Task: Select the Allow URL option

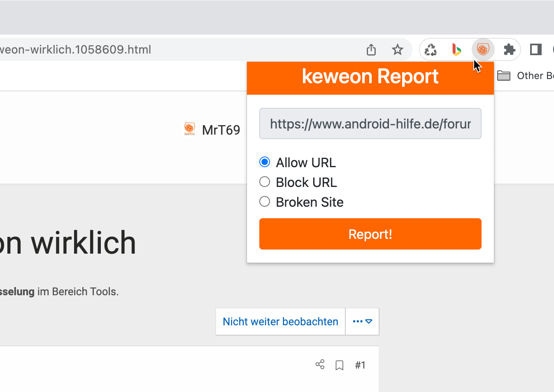Action: pyautogui.click(x=265, y=162)
